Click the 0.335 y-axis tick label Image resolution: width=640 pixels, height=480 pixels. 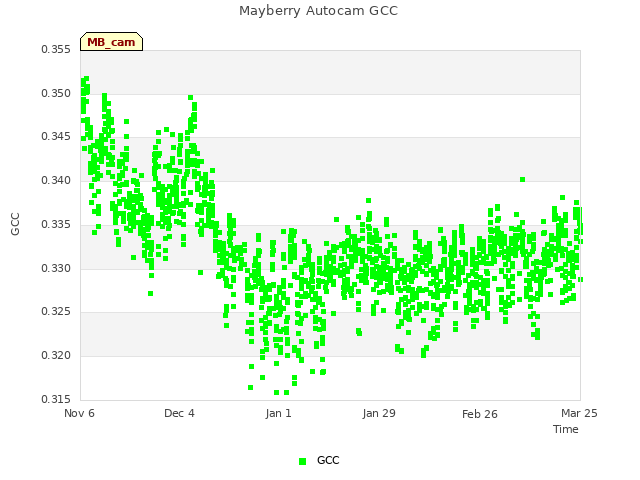[56, 224]
